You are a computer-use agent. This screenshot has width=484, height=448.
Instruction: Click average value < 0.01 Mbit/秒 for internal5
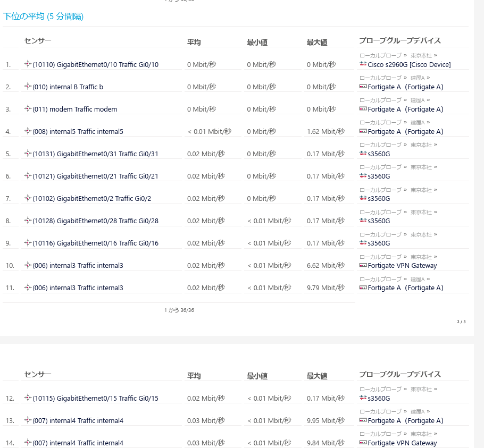point(209,131)
